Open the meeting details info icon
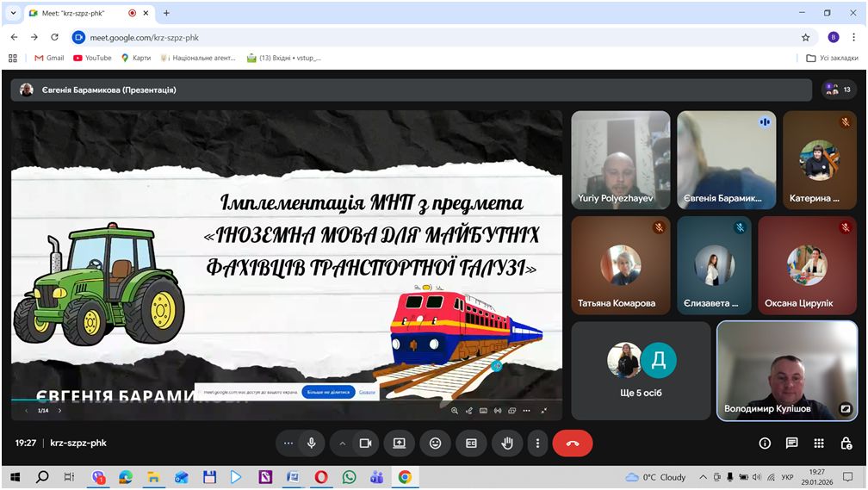This screenshot has height=490, width=868. pyautogui.click(x=765, y=443)
